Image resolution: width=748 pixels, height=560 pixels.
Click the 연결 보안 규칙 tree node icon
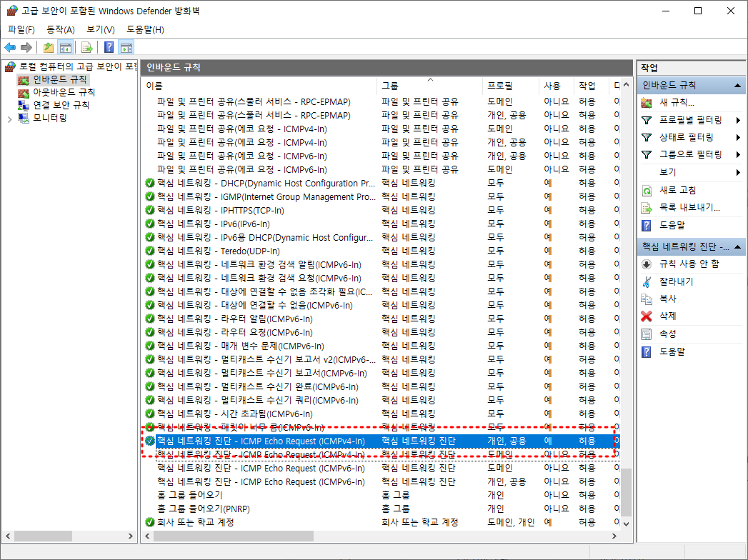click(x=24, y=105)
